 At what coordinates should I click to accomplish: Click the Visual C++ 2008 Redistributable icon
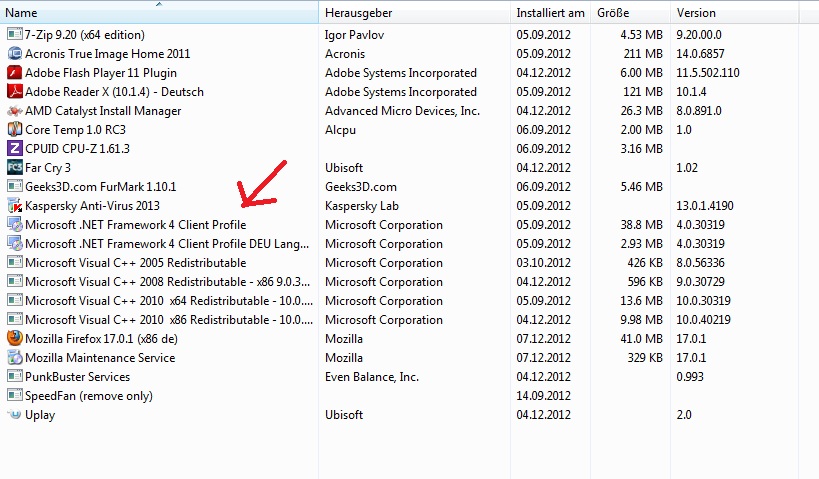pyautogui.click(x=15, y=282)
